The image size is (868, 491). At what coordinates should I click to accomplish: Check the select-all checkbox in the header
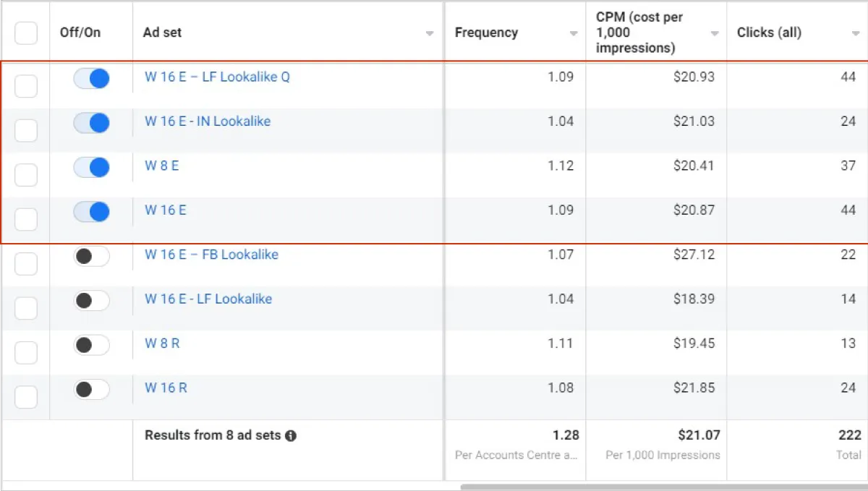click(x=26, y=33)
